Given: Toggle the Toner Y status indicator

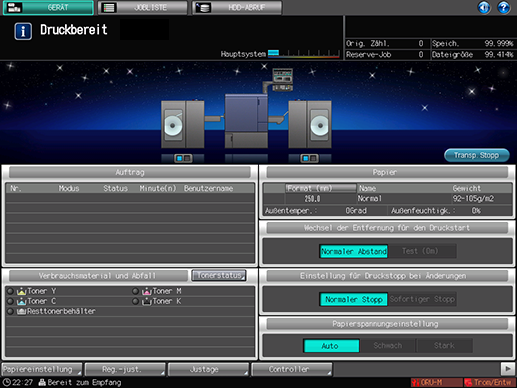Looking at the screenshot, I should click(10, 291).
